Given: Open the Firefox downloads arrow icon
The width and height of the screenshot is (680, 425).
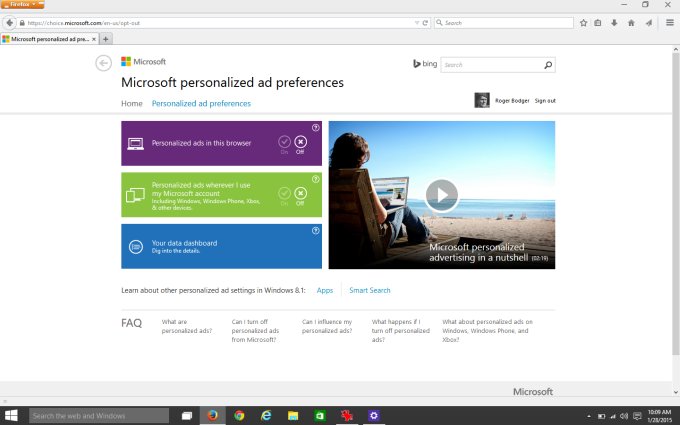Looking at the screenshot, I should [x=614, y=23].
